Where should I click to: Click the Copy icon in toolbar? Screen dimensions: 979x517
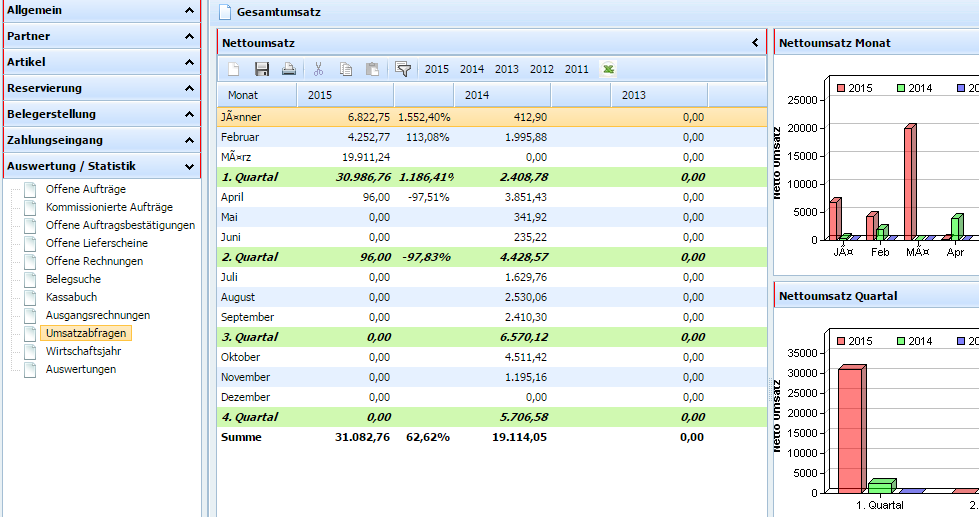(x=345, y=69)
